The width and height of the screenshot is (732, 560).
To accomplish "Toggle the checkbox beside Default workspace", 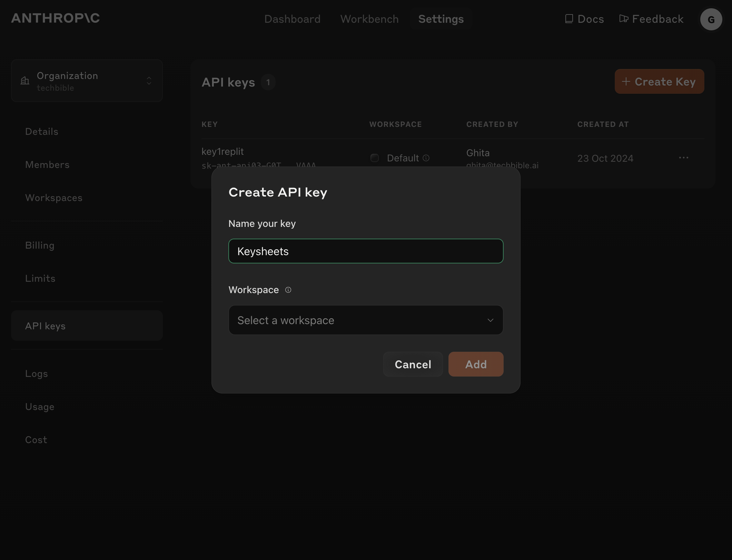I will pyautogui.click(x=375, y=158).
